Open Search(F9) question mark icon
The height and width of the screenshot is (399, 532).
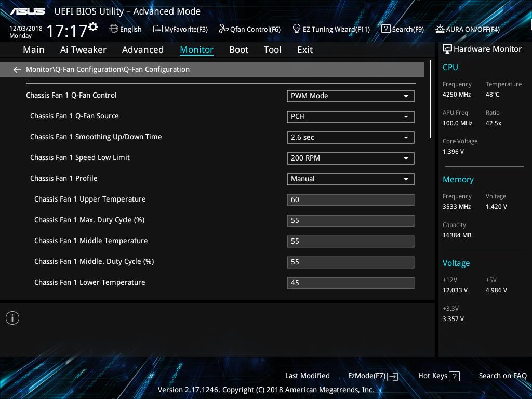point(386,29)
